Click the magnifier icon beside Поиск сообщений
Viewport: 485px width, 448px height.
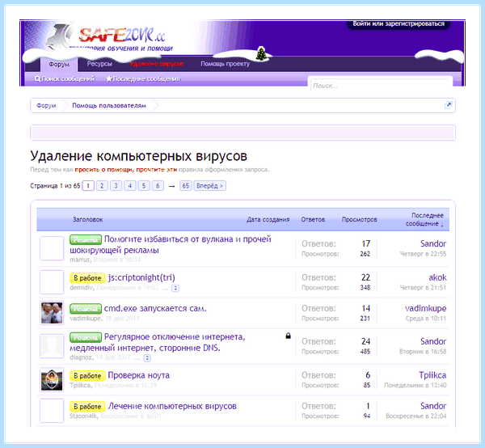click(37, 79)
